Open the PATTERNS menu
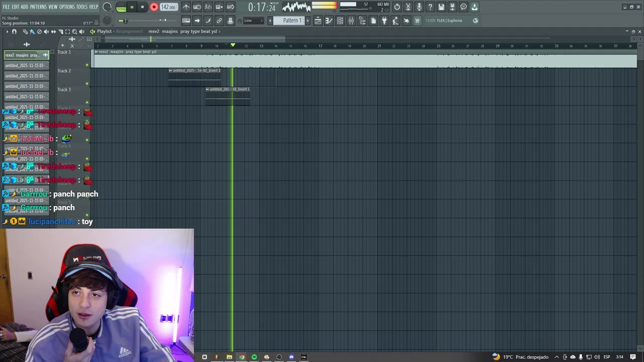 point(38,7)
